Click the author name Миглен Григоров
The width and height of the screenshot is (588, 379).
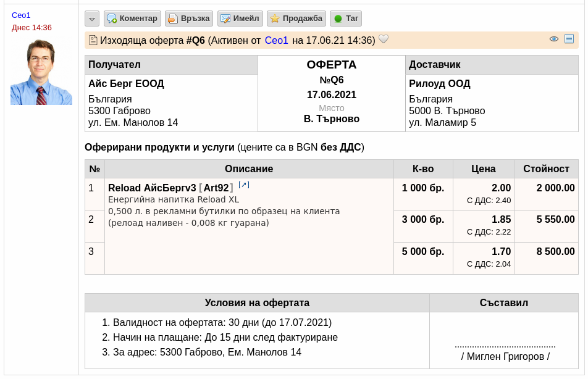(x=505, y=357)
